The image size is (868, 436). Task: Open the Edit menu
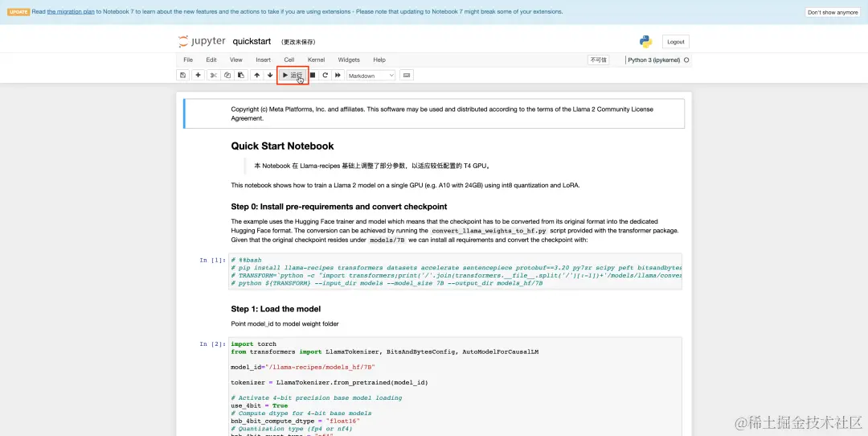pyautogui.click(x=211, y=60)
